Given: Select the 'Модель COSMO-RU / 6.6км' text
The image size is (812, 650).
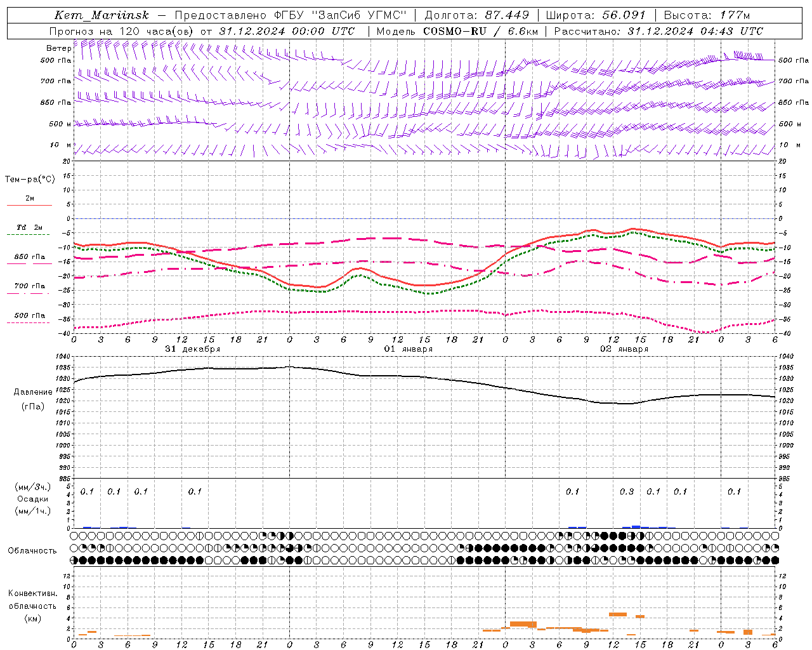Looking at the screenshot, I should coord(457,31).
